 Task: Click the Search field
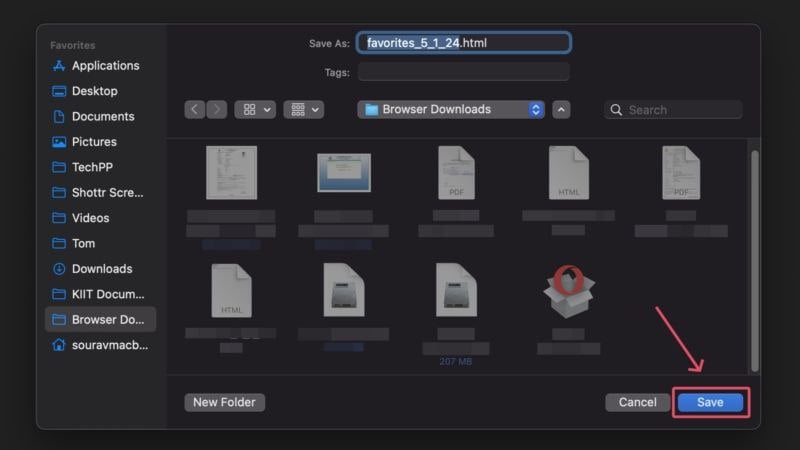[673, 110]
